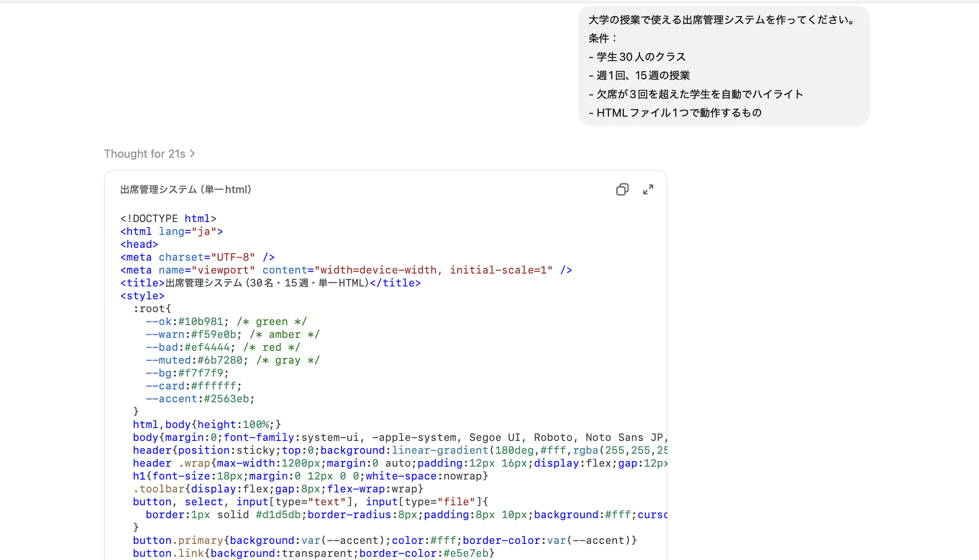Click the body font-family CSS line
The height and width of the screenshot is (560, 979).
click(x=400, y=437)
